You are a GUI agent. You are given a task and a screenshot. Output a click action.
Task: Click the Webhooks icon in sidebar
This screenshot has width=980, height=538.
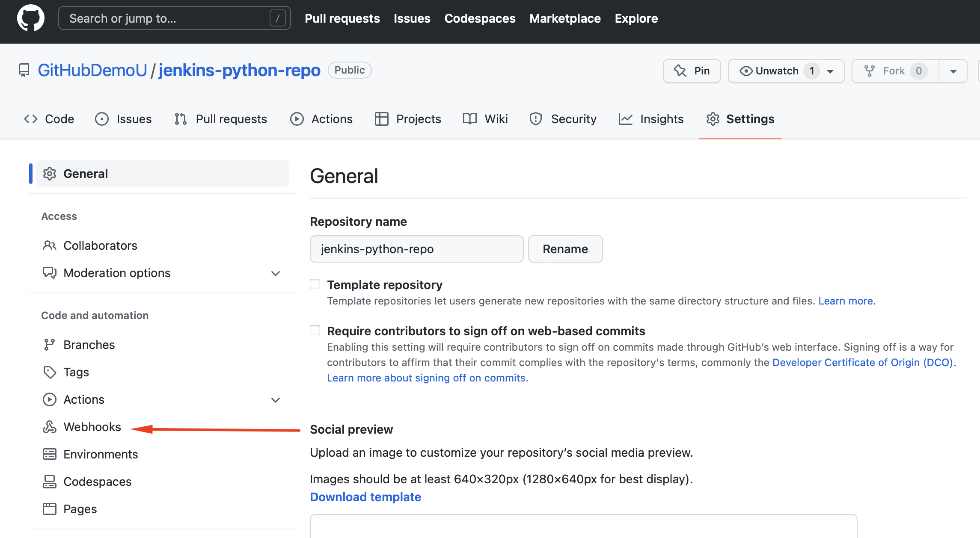coord(50,427)
